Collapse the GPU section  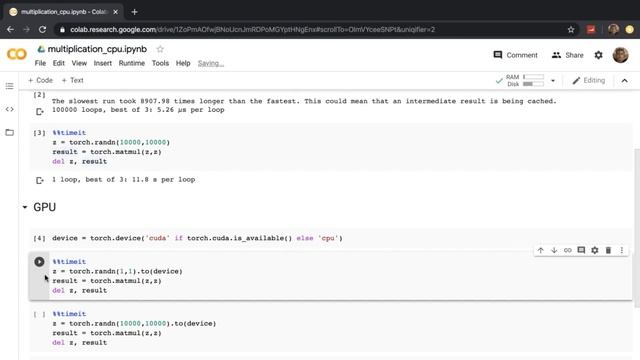click(25, 207)
